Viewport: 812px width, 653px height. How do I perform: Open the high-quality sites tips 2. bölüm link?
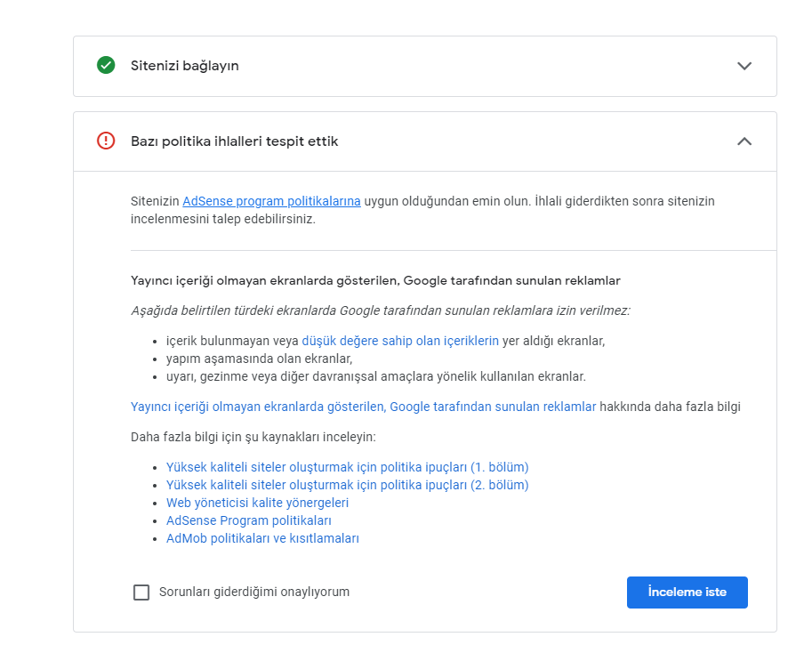tap(348, 485)
